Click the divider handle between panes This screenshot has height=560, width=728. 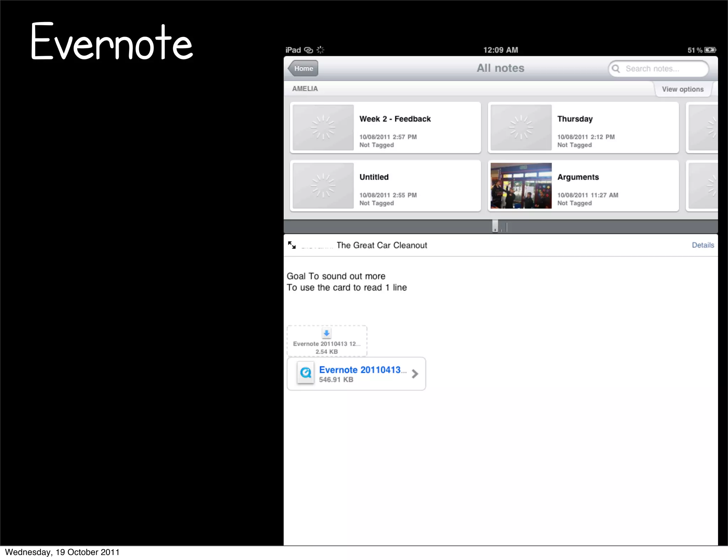point(495,226)
